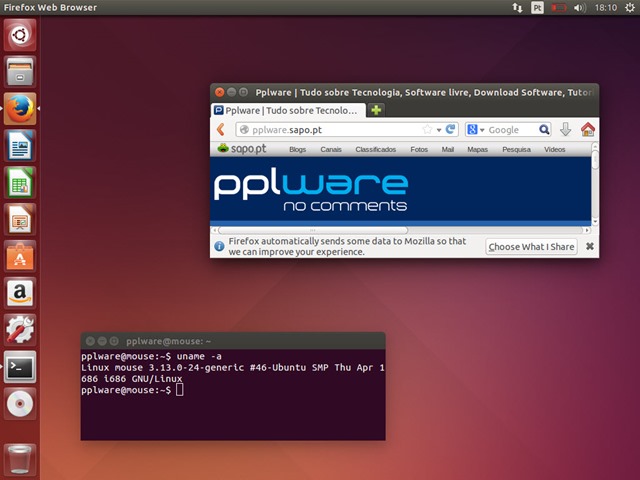Open Videos link on sapo bar
Screen dimensions: 640x480
[554, 149]
